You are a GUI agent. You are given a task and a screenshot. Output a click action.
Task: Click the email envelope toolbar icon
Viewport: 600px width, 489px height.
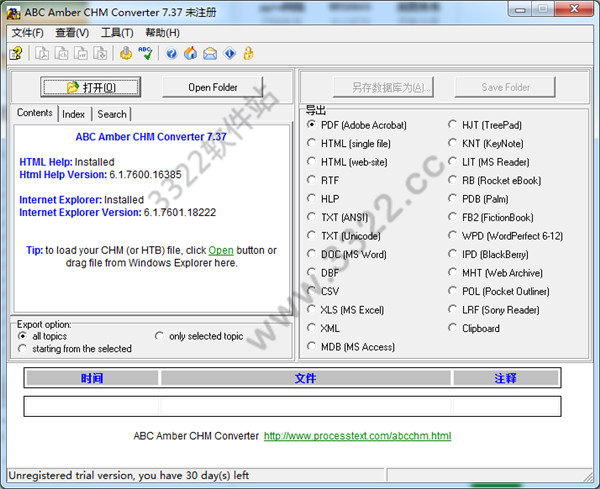210,54
